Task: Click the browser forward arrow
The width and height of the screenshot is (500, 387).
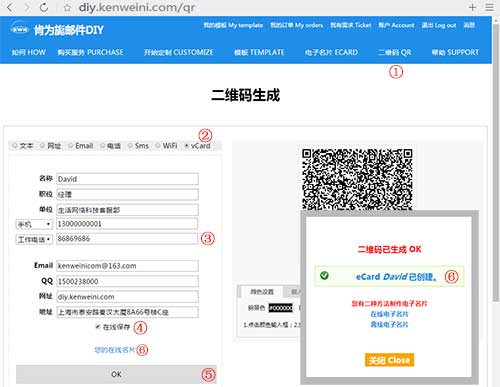Action: pos(27,7)
